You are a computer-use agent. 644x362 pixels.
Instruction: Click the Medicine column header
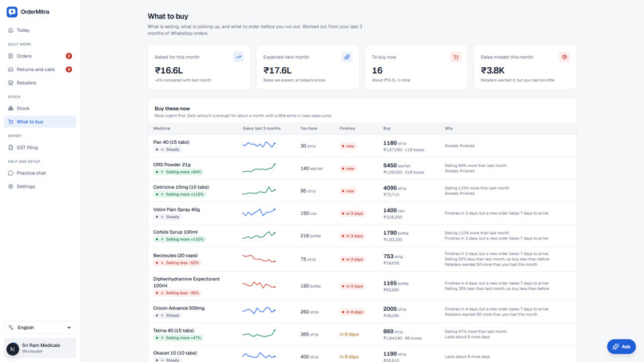click(x=162, y=128)
